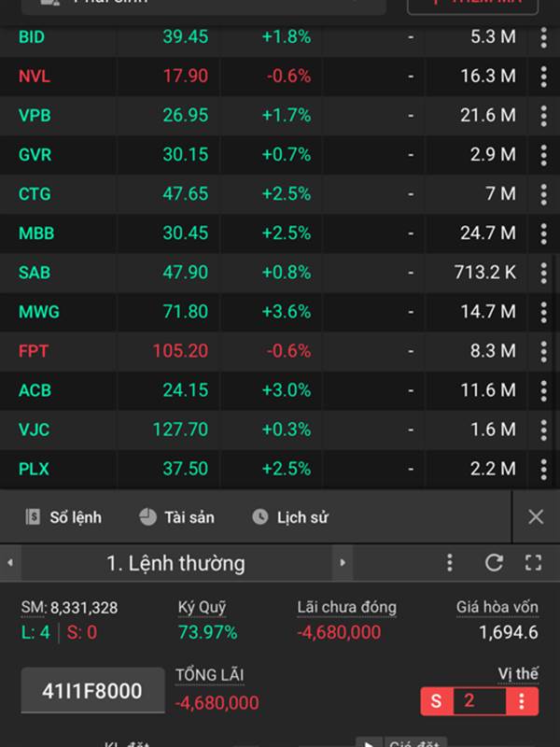Click the long positions L: 4
Screen dimensions: 560x747
coord(35,633)
